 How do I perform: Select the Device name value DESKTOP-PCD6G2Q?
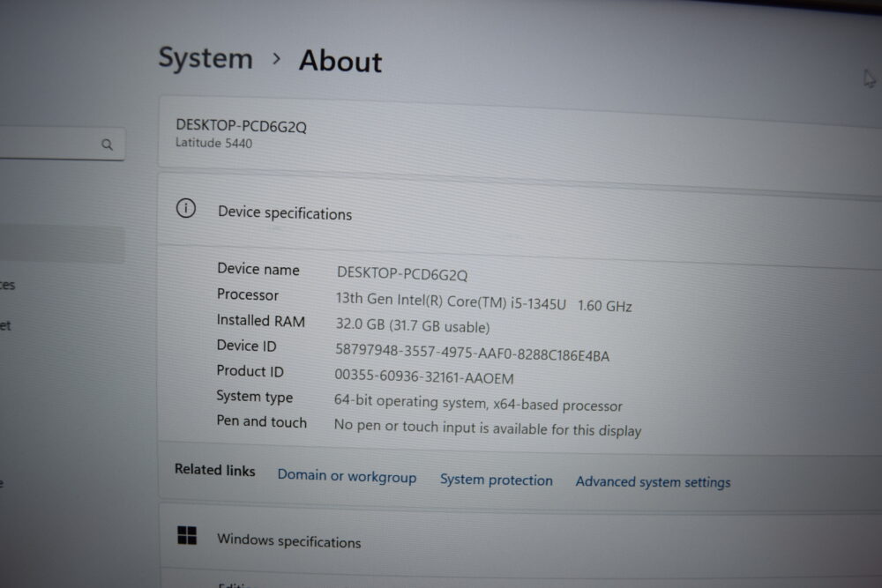(402, 274)
